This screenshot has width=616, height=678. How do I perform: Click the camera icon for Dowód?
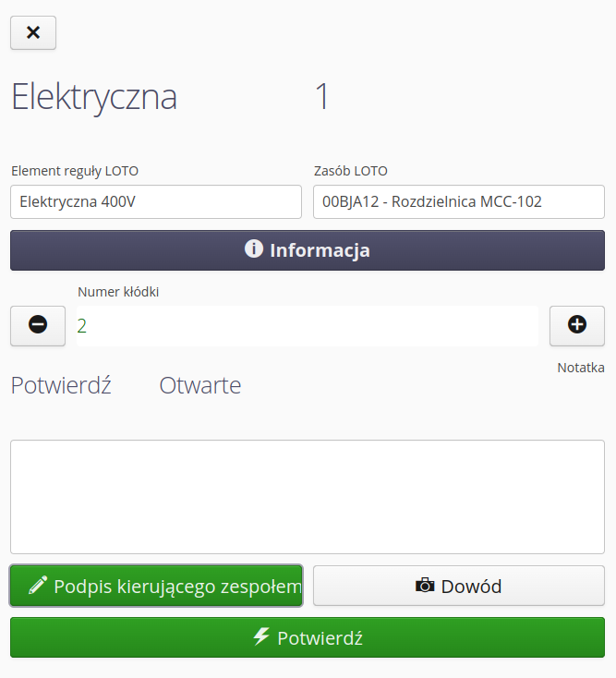point(425,586)
